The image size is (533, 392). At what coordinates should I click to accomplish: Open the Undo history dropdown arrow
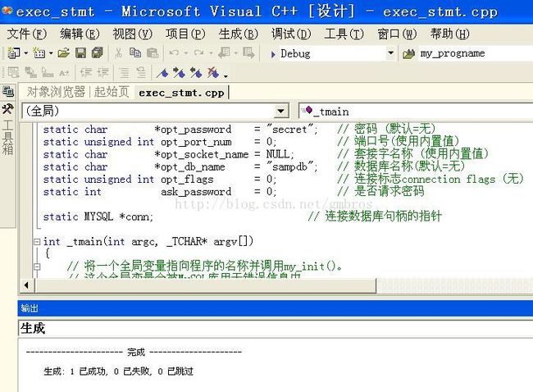[185, 53]
